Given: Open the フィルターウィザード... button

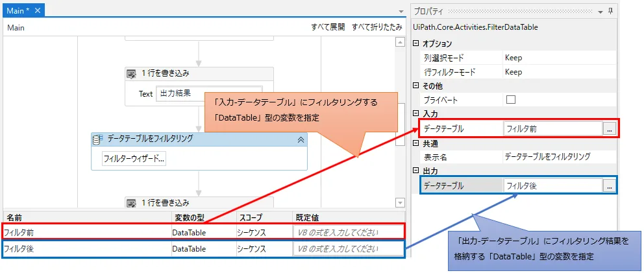Looking at the screenshot, I should [134, 158].
